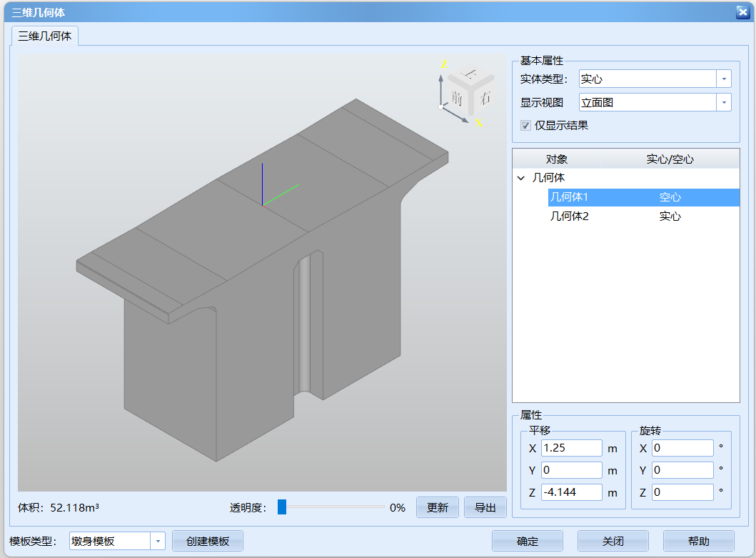Toggle the 仅显示结果 checkbox
Screen dimensions: 756x558
pyautogui.click(x=525, y=125)
